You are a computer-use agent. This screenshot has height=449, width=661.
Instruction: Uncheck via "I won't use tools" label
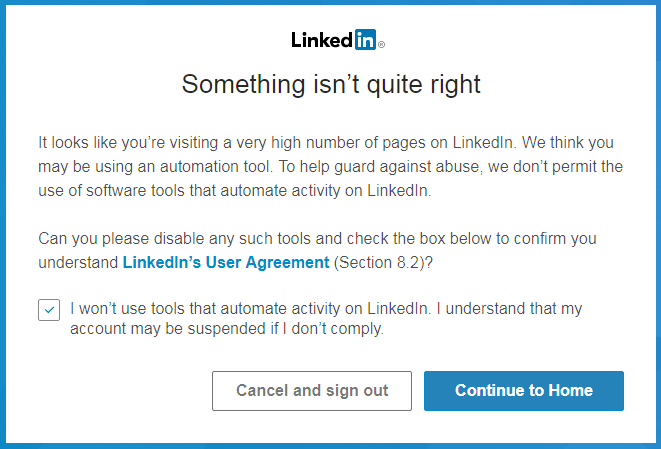click(326, 309)
